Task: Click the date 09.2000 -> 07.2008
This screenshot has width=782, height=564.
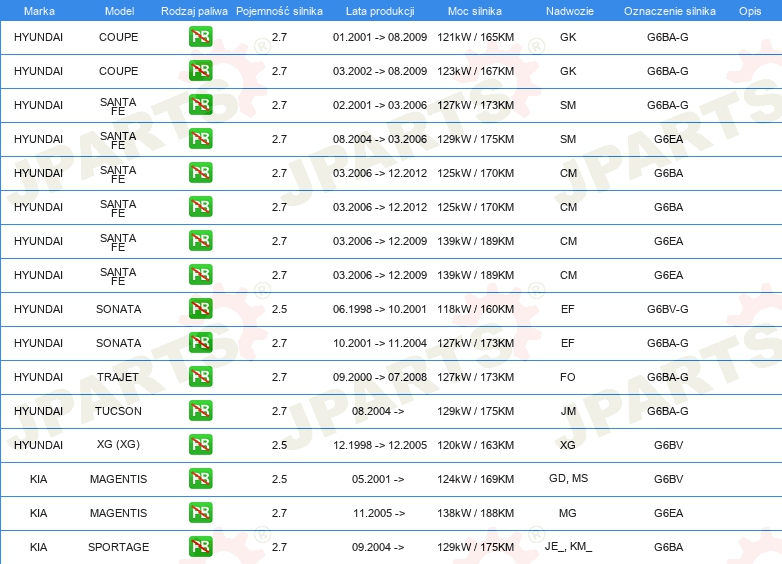Action: pyautogui.click(x=380, y=376)
